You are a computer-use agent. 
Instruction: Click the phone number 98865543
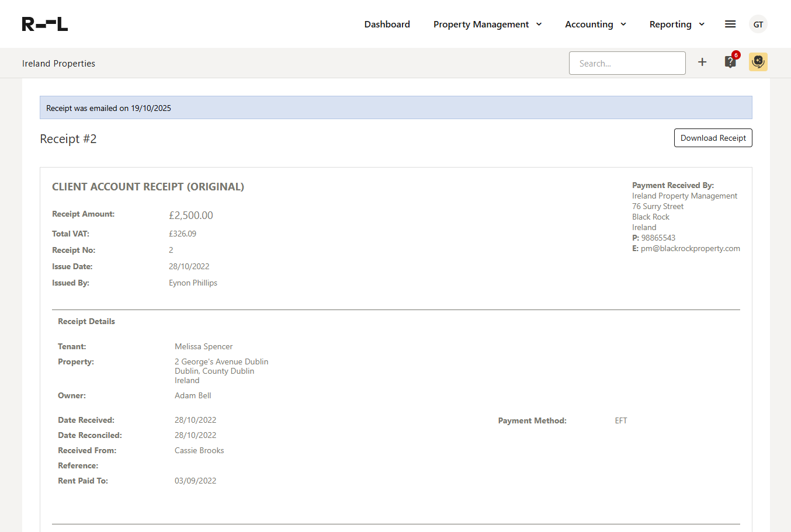tap(658, 238)
